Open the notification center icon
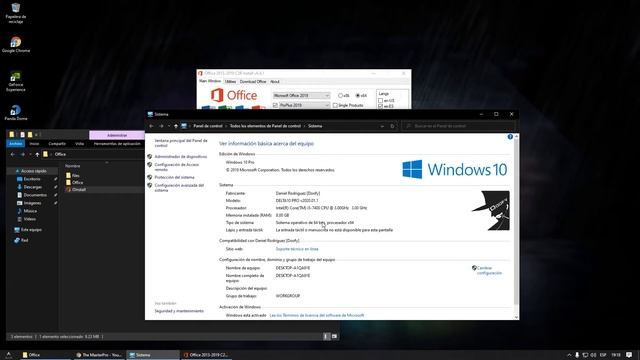 pos(629,355)
